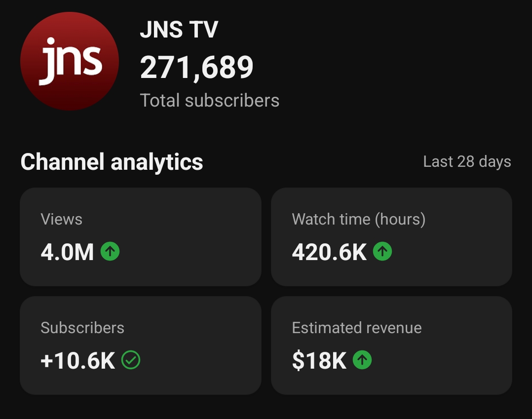532x419 pixels.
Task: Tap the 'Total subscribers' label
Action: point(210,100)
